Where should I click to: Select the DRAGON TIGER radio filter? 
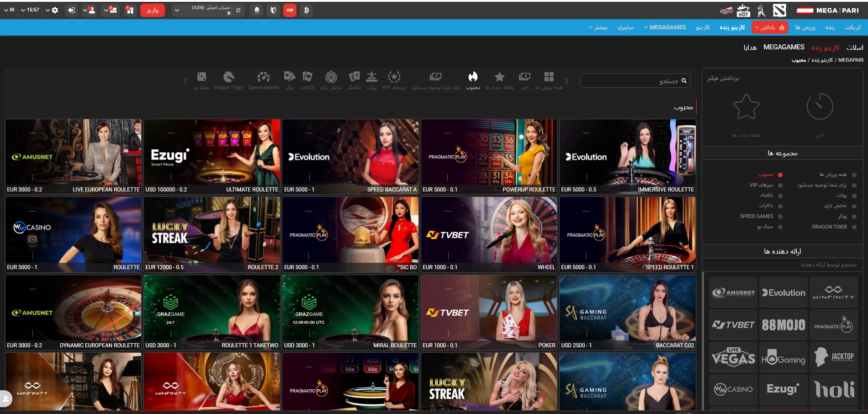coord(854,227)
